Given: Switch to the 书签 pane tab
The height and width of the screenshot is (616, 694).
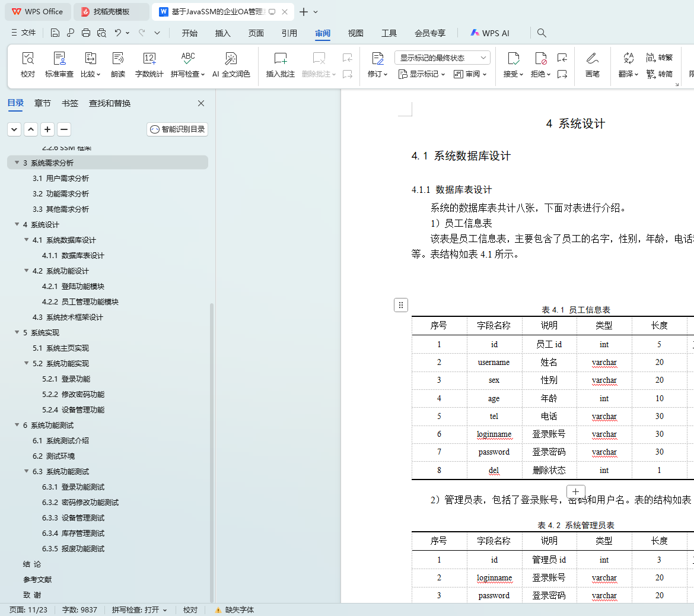Looking at the screenshot, I should point(70,103).
